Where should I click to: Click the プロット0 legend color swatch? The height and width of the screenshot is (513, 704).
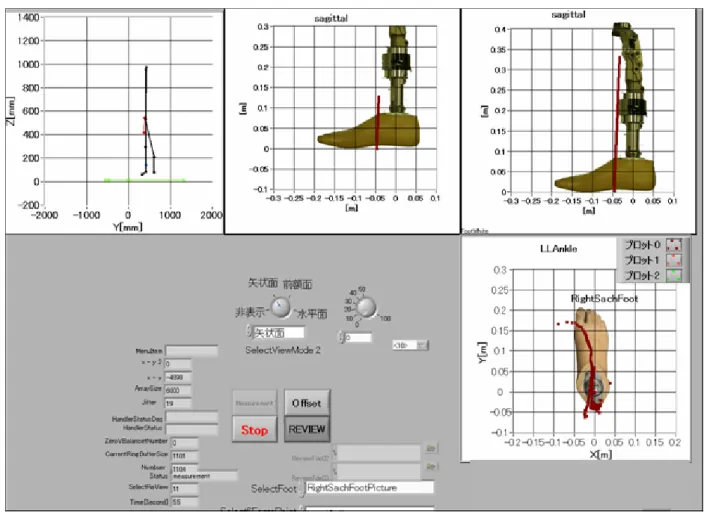[674, 245]
